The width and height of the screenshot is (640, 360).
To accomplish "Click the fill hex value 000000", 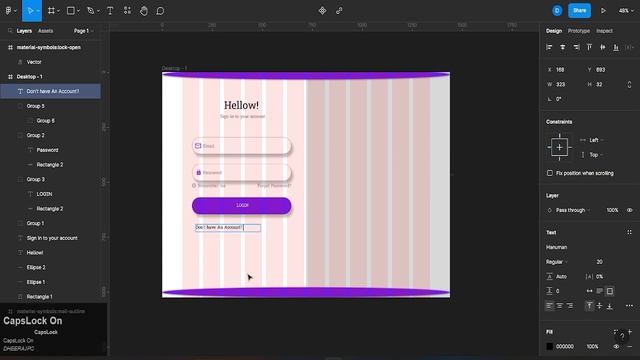I will pos(564,347).
